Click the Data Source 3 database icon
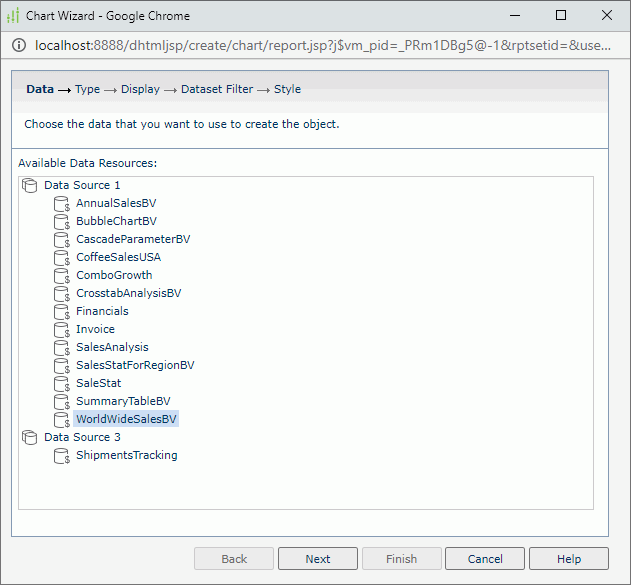This screenshot has width=631, height=585. [29, 437]
